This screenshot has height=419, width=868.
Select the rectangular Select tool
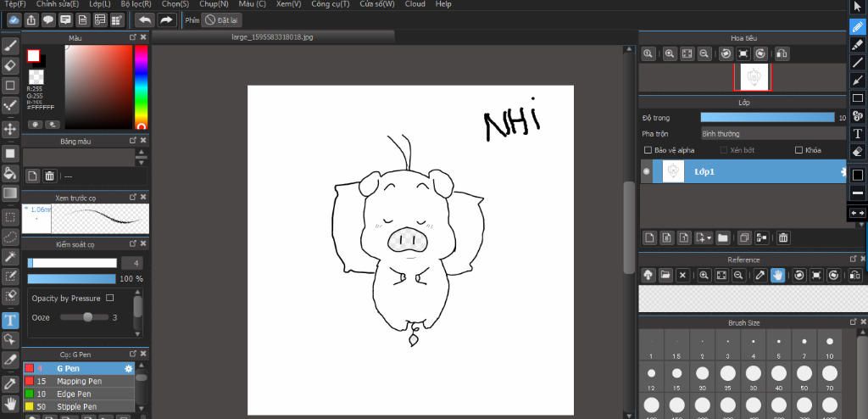(x=10, y=216)
